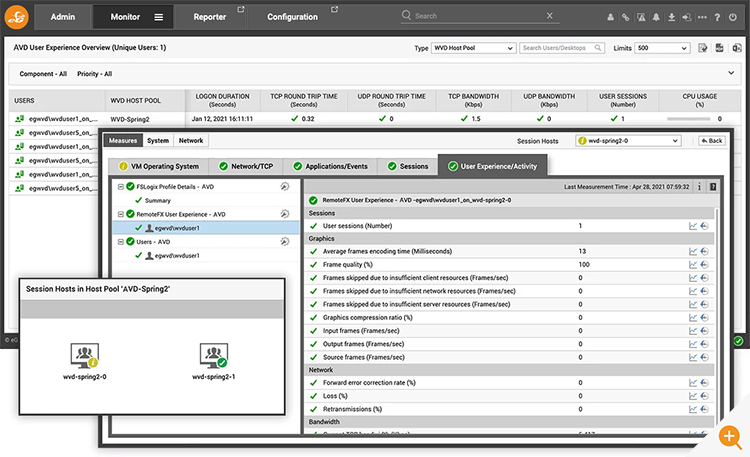This screenshot has width=750, height=457.
Task: Click diagnosis icon for FSLogix Profile Details
Action: pos(285,187)
